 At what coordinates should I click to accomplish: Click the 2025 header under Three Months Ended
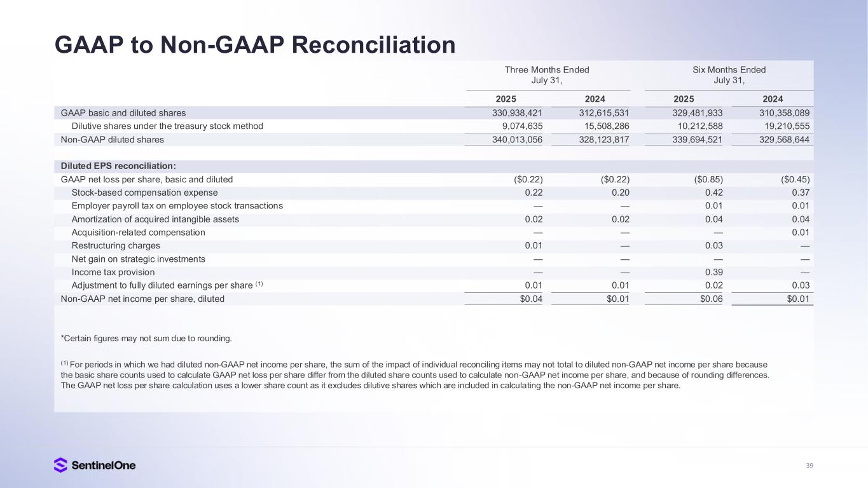(x=506, y=99)
